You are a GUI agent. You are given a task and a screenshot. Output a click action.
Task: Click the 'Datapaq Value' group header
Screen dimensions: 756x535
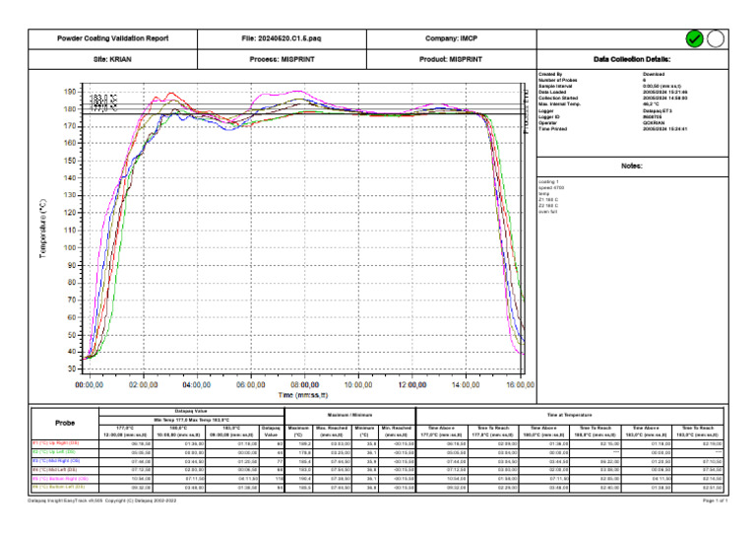point(191,411)
